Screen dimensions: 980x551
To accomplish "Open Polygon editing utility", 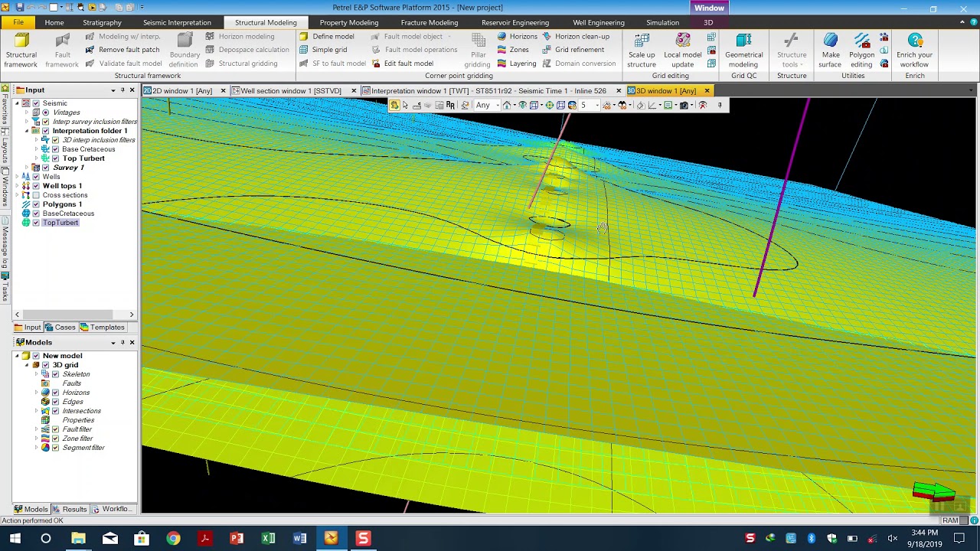I will coord(861,50).
